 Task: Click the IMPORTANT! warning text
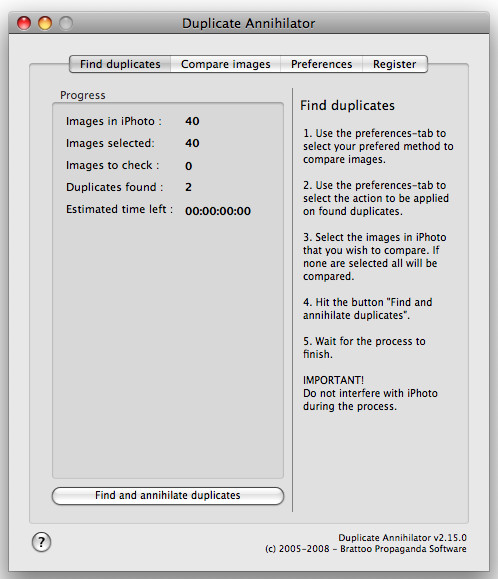click(333, 380)
